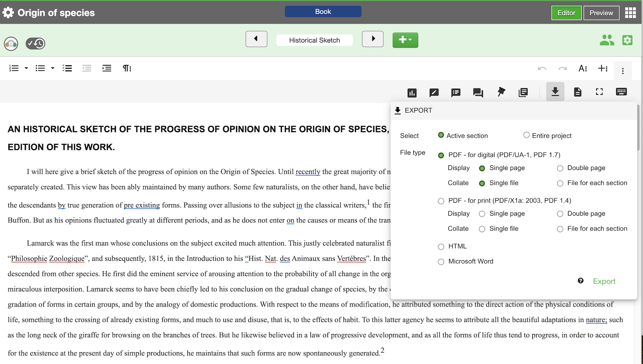Go to the next section arrow
This screenshot has width=643, height=364.
[373, 39]
